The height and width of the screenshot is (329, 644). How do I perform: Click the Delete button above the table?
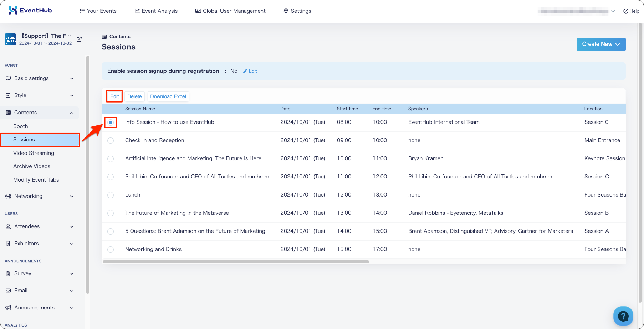click(x=134, y=96)
